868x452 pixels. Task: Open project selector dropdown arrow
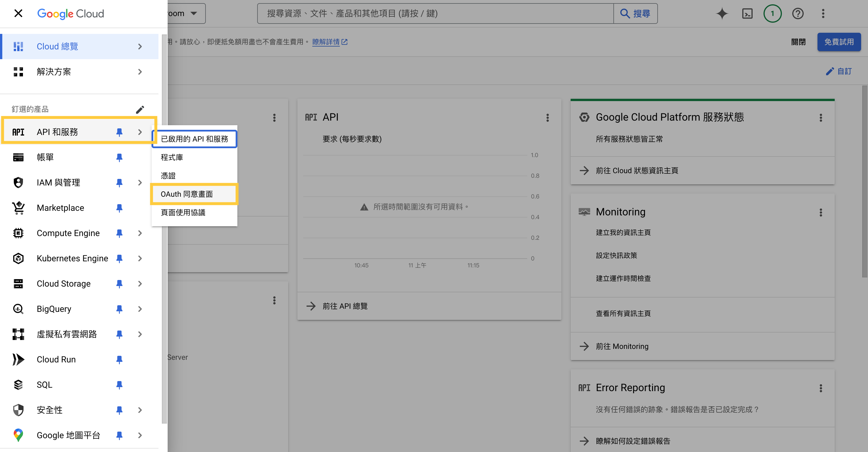tap(194, 13)
